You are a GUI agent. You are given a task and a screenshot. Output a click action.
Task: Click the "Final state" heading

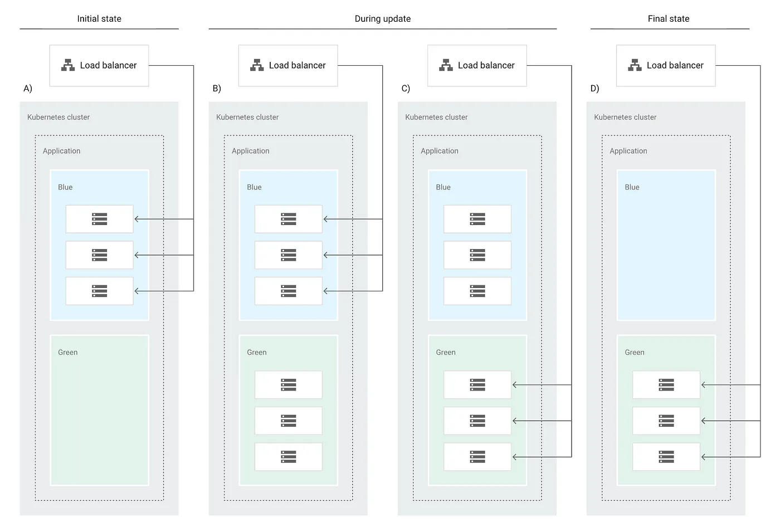pos(669,19)
